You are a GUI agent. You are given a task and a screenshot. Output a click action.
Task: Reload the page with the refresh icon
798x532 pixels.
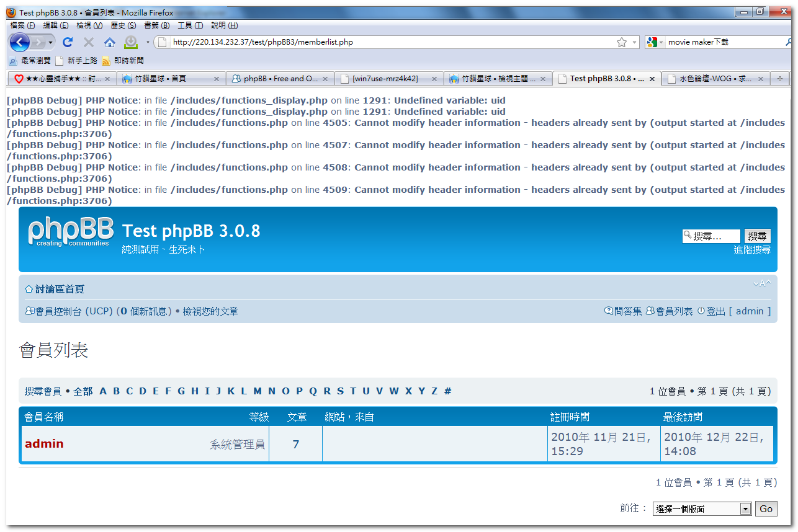coord(68,42)
